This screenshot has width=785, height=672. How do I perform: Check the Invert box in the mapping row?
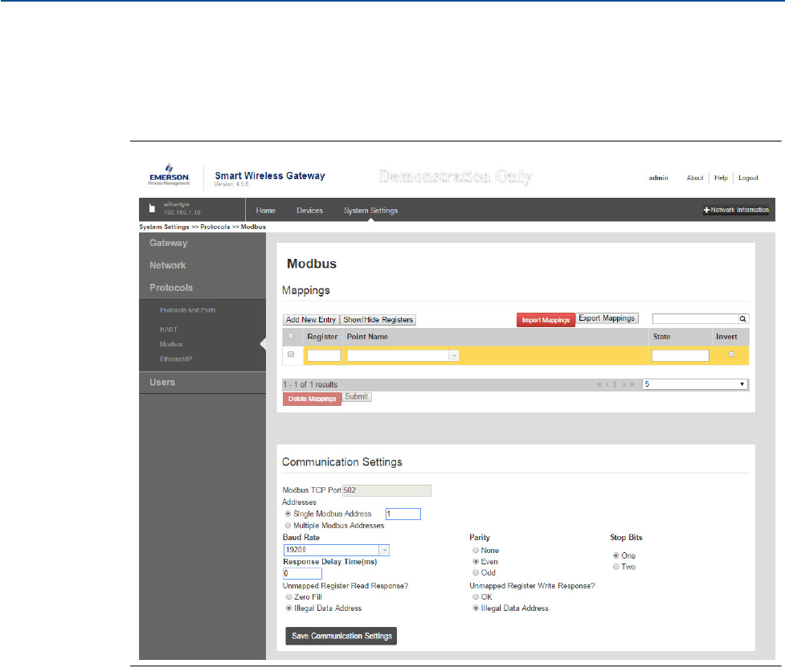(731, 354)
